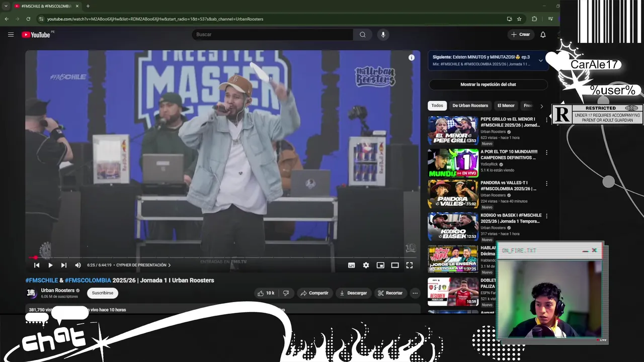Play the video
Viewport: 644px width, 362px height.
point(50,265)
